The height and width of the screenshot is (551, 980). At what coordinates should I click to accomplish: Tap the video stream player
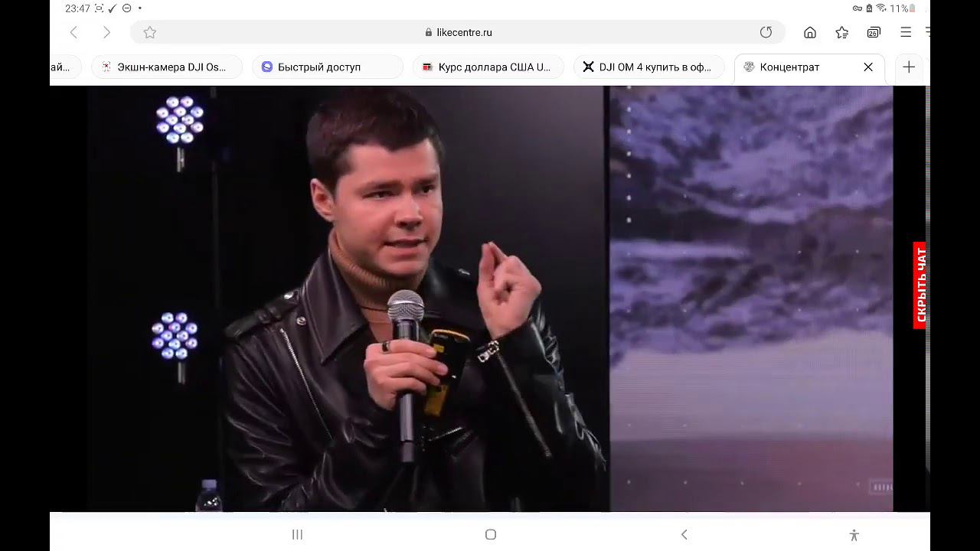tap(489, 298)
